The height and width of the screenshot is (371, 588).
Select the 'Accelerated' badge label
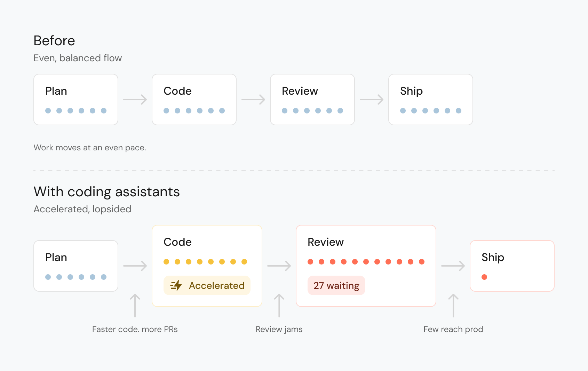click(x=217, y=286)
